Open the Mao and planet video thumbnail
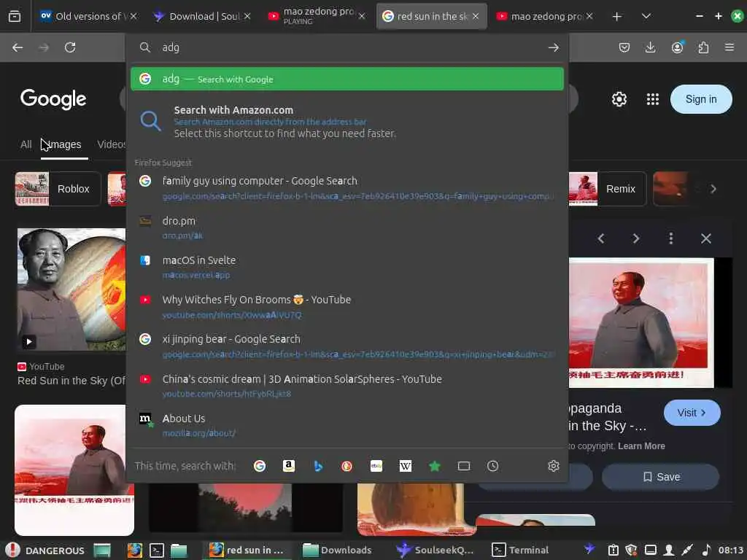 [x=71, y=289]
